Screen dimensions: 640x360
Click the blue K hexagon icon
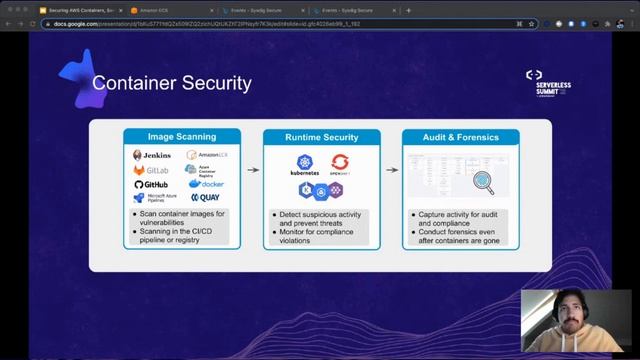pos(306,189)
